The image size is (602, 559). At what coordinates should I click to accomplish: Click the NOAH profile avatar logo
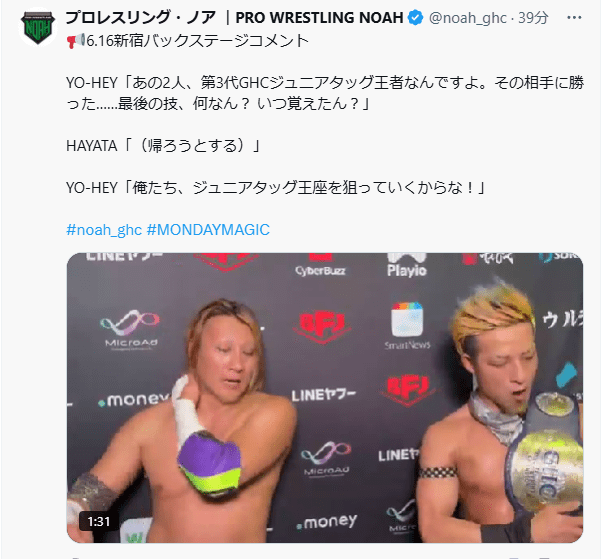38,27
